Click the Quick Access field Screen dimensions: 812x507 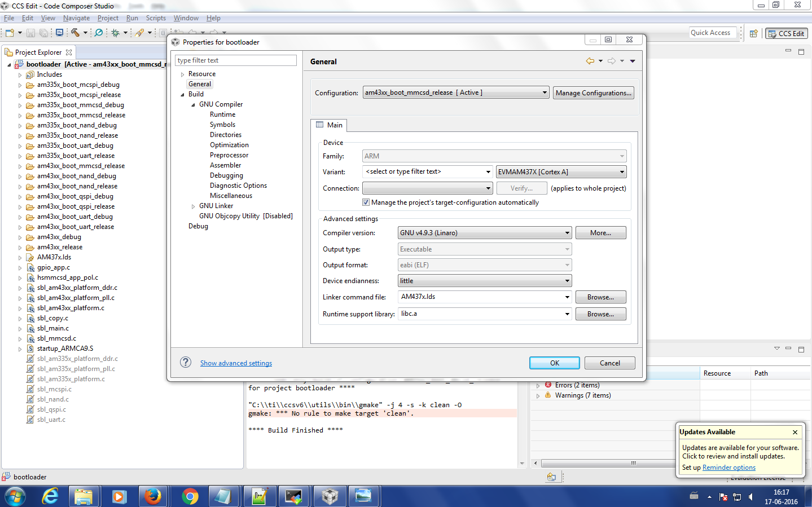(x=713, y=33)
